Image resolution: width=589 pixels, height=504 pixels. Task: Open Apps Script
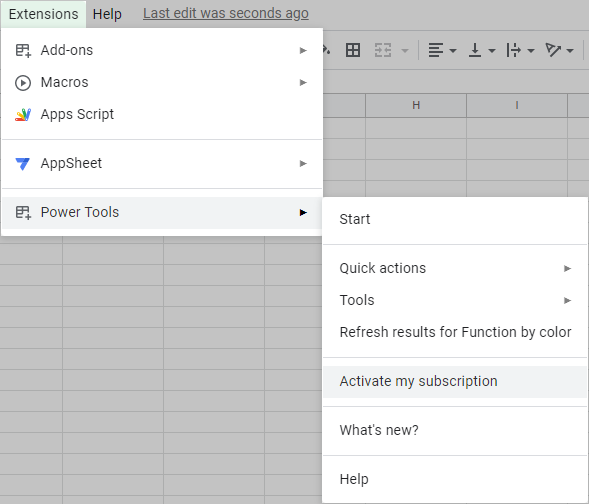pyautogui.click(x=162, y=114)
